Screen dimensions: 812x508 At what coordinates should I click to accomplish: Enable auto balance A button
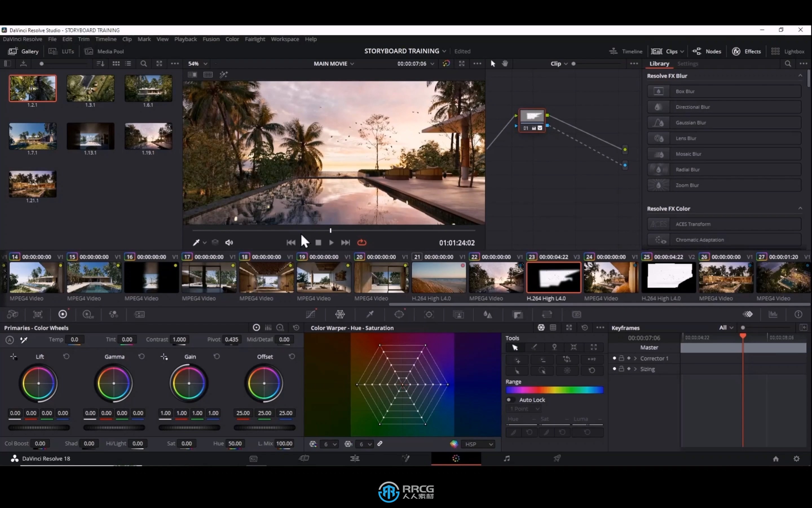(x=10, y=340)
